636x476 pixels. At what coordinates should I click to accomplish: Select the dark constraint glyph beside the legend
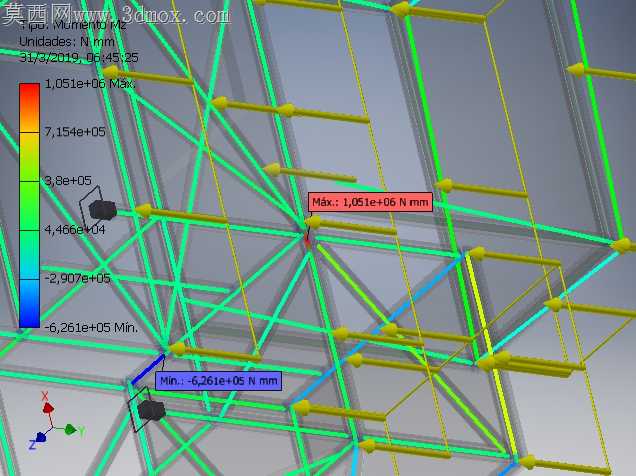(102, 210)
